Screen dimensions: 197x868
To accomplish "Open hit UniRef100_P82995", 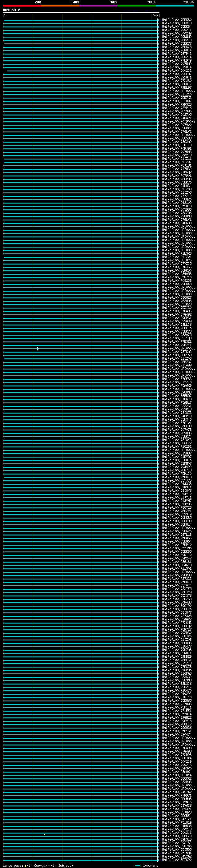I will pos(176,111).
